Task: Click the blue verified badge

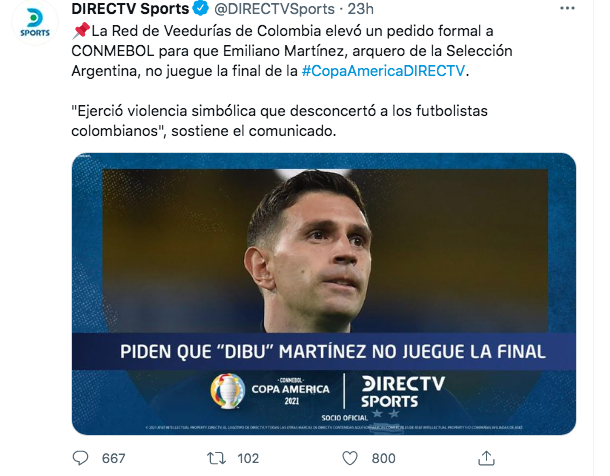Action: pyautogui.click(x=201, y=9)
